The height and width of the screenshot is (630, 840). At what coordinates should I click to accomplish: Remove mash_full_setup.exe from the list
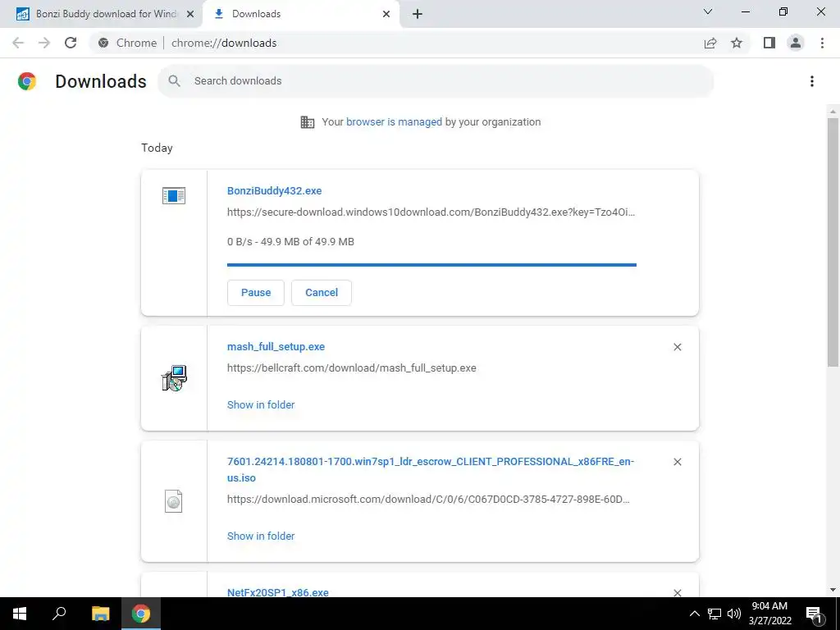[677, 347]
